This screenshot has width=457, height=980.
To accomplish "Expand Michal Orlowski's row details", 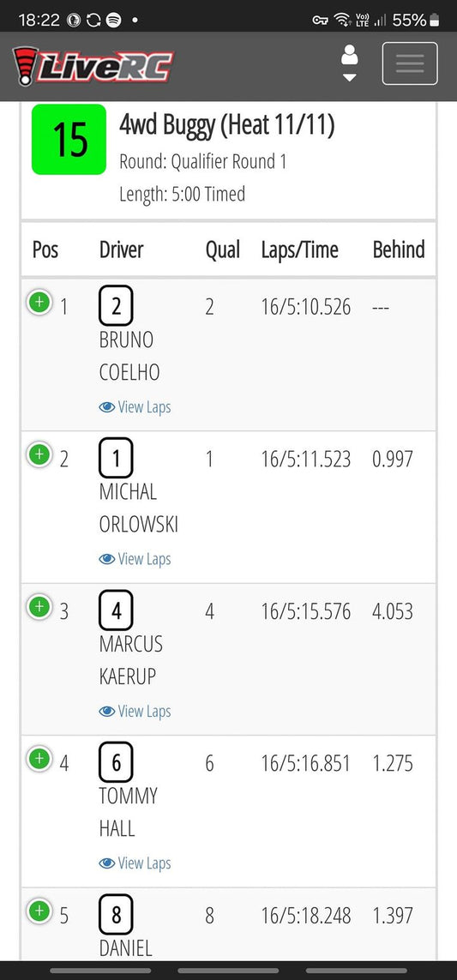I will pyautogui.click(x=39, y=454).
